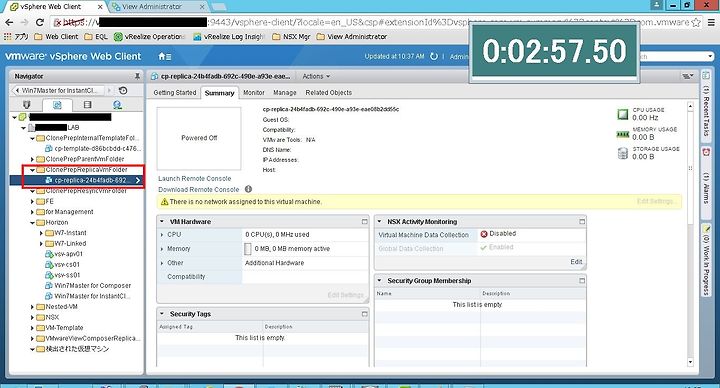Select cp-replica-24b4fadb VM in tree
This screenshot has height=388, width=720.
point(90,180)
